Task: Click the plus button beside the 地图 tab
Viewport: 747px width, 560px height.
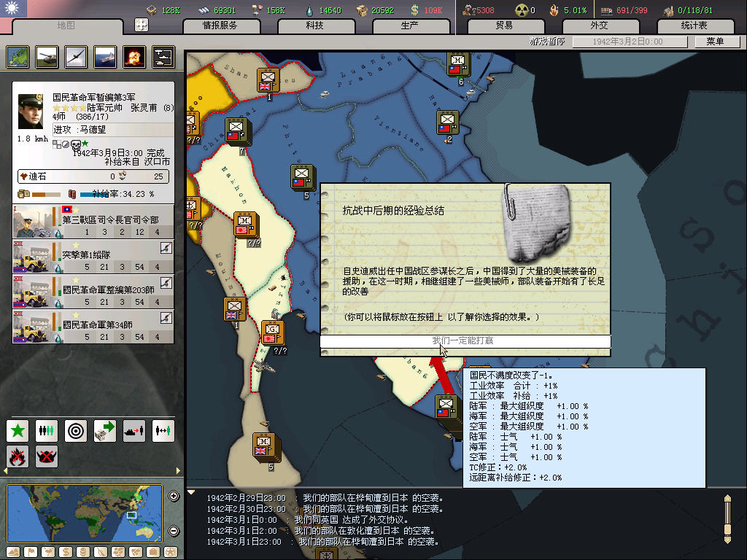Action: [142, 25]
